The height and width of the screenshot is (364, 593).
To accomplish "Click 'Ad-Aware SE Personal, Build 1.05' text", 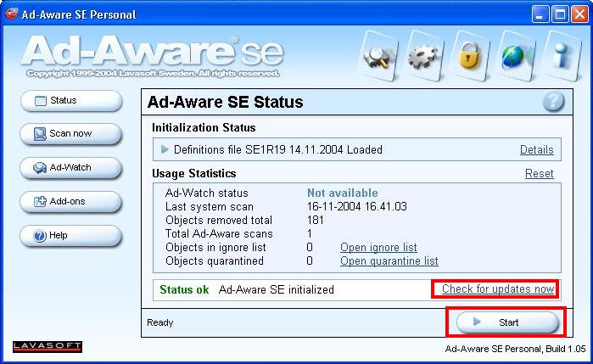I will [516, 349].
